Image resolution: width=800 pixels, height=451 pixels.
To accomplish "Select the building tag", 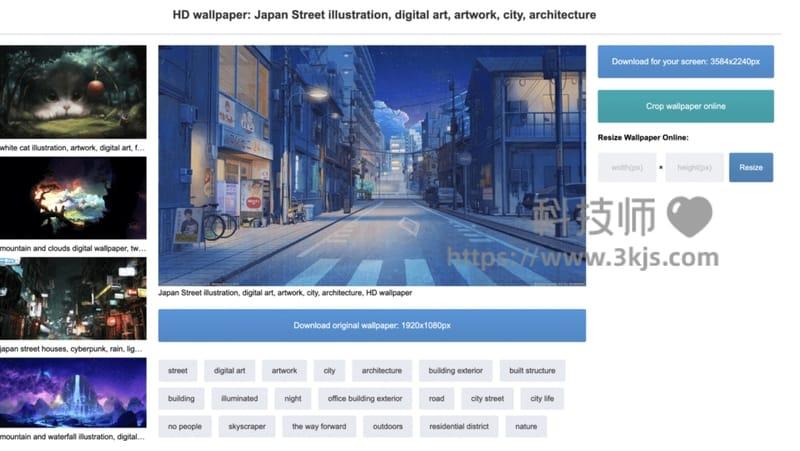I will tap(181, 398).
